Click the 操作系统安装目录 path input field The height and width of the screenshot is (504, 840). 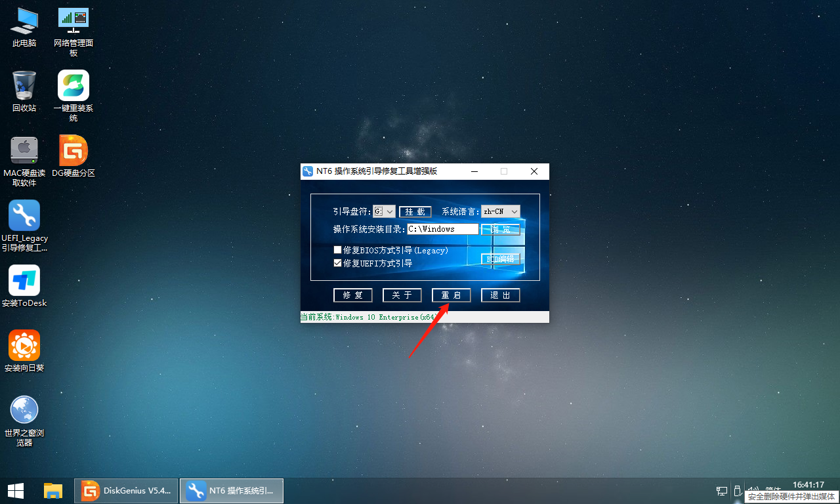(442, 229)
